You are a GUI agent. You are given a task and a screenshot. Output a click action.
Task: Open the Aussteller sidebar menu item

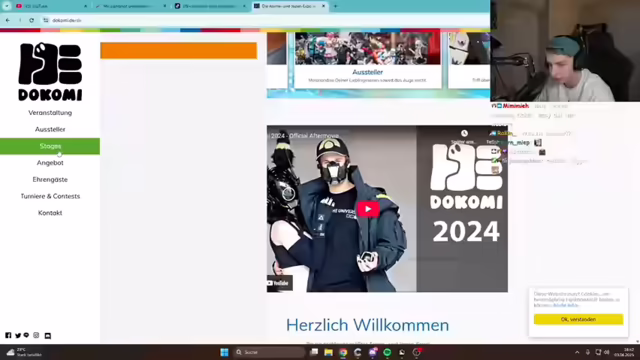(x=50, y=129)
